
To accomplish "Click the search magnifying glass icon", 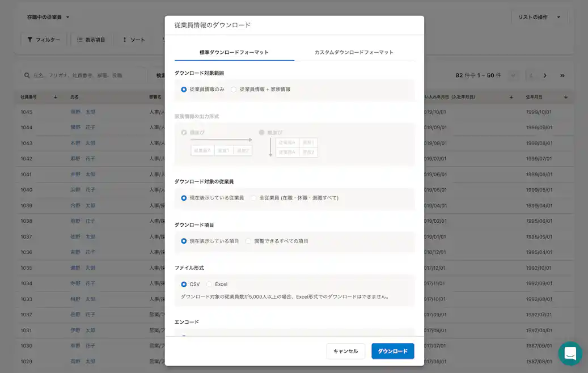I will click(27, 74).
